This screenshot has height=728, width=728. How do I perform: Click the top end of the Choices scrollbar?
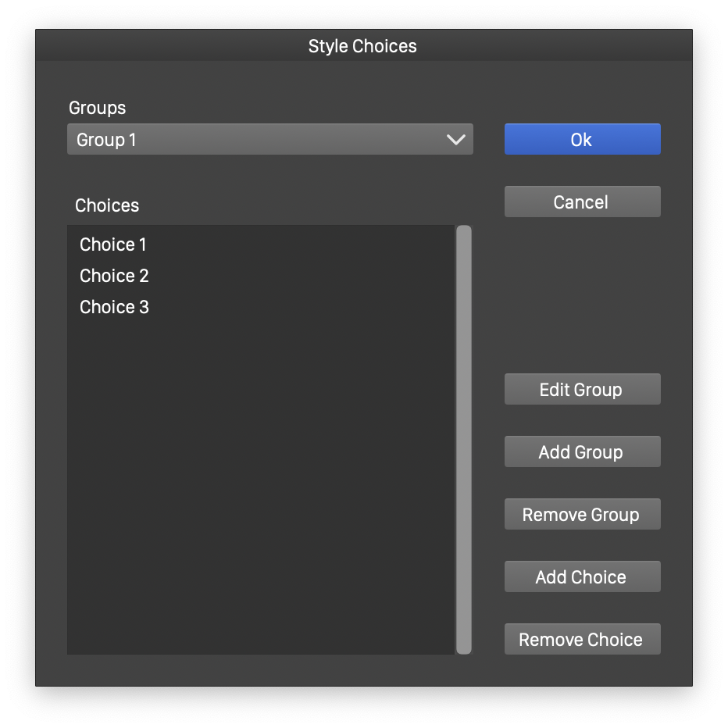click(464, 233)
